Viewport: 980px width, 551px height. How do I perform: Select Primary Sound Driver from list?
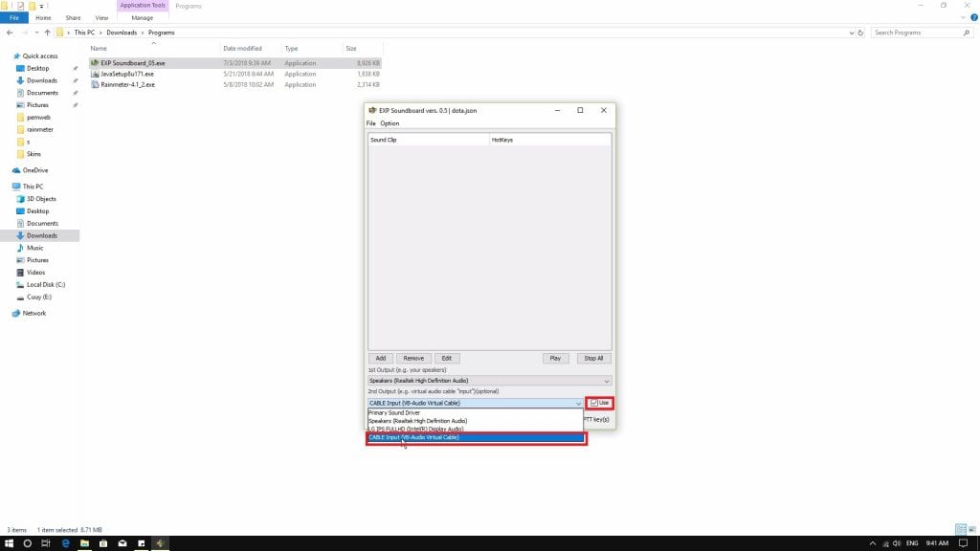[475, 413]
